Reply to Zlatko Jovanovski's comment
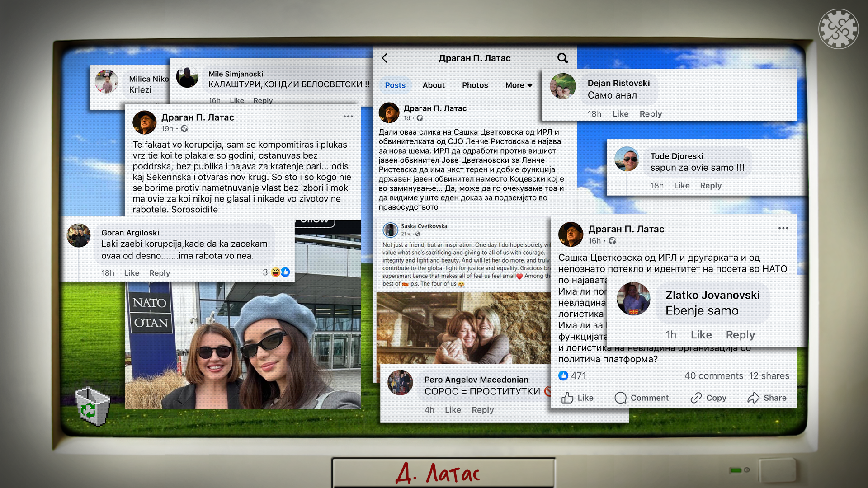Viewport: 868px width, 488px height. [740, 335]
